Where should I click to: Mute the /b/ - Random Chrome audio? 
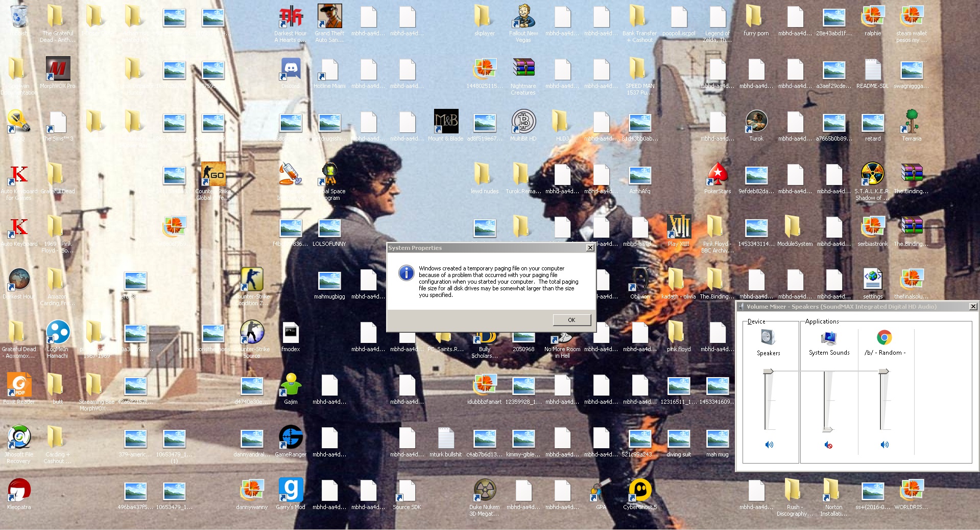(x=885, y=445)
